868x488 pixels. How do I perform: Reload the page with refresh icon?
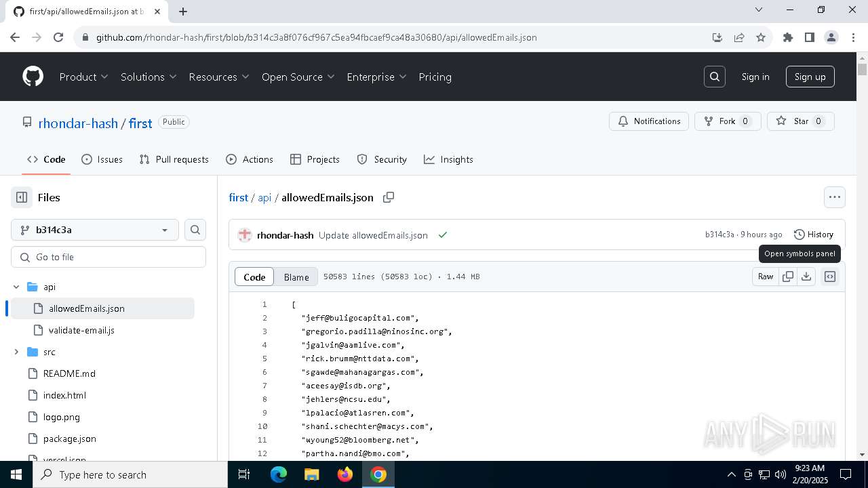(58, 37)
